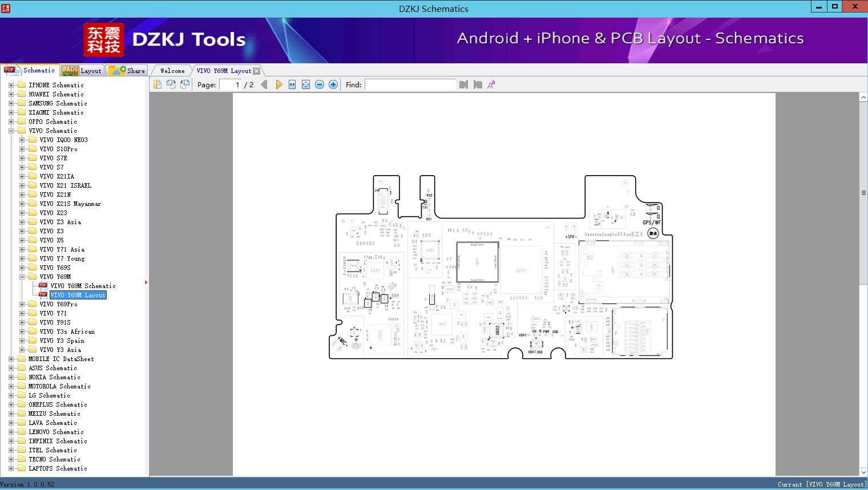Select the VIVO Y69M Layout document tab
Viewport: 868px width, 490px height.
click(224, 71)
